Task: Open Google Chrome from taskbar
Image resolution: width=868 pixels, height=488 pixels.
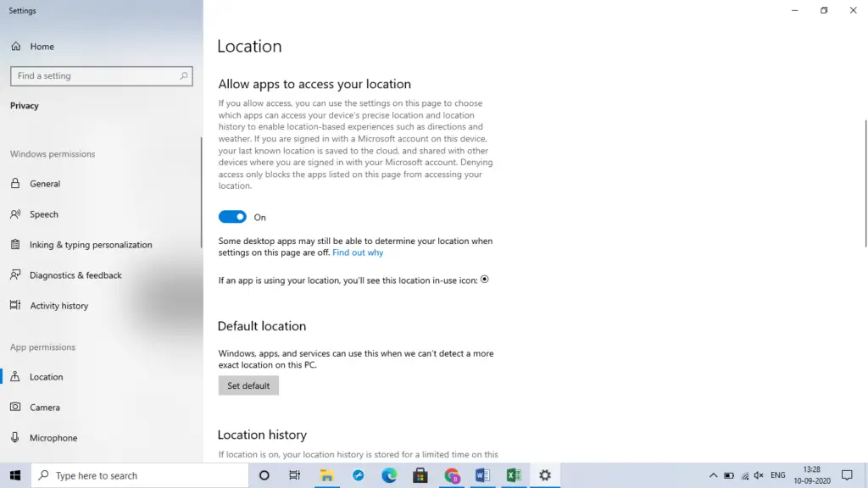Action: click(x=452, y=475)
